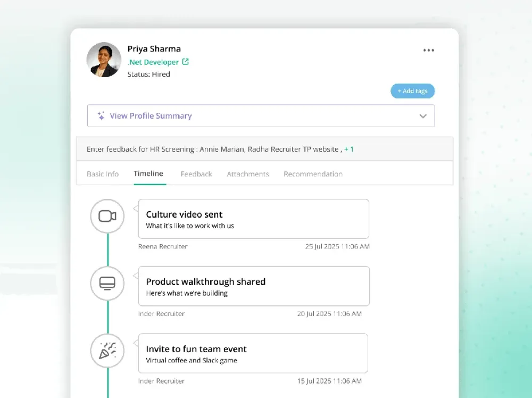
Task: Open the .Net Developer job link
Action: coord(153,62)
